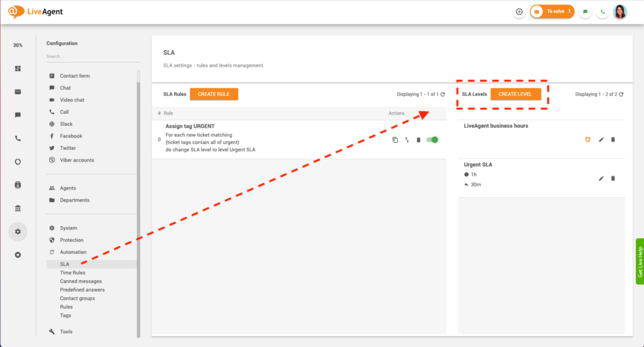Screen dimensions: 644x347
Task: Edit the Urgent SLA level with pencil icon
Action: [601, 178]
